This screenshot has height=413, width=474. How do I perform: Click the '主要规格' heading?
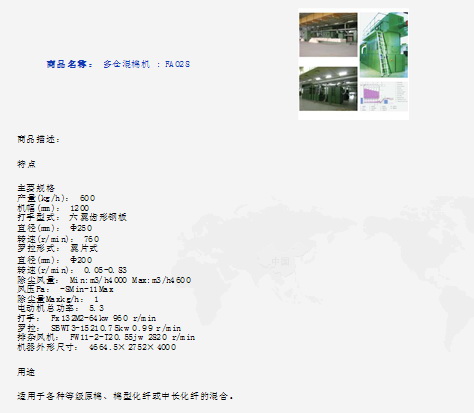click(36, 188)
